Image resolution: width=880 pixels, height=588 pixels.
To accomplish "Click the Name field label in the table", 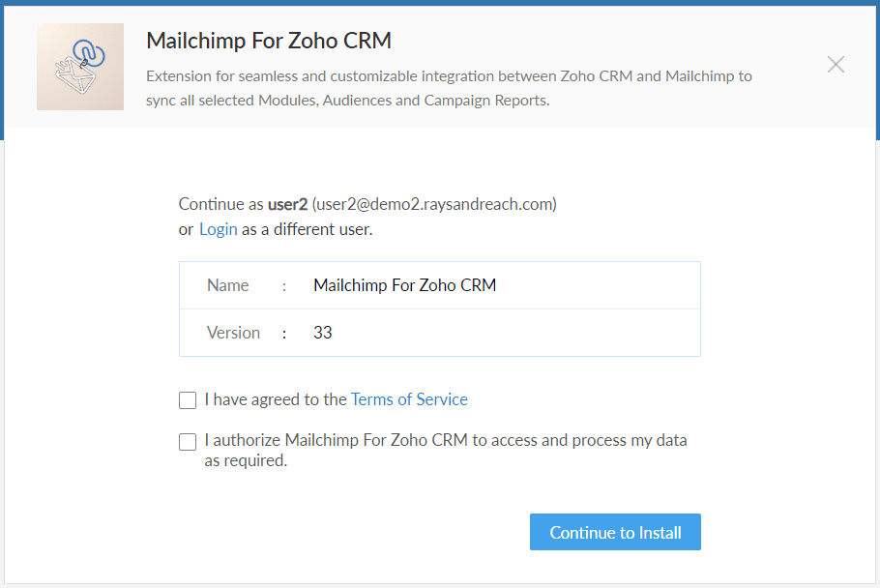I will (228, 285).
